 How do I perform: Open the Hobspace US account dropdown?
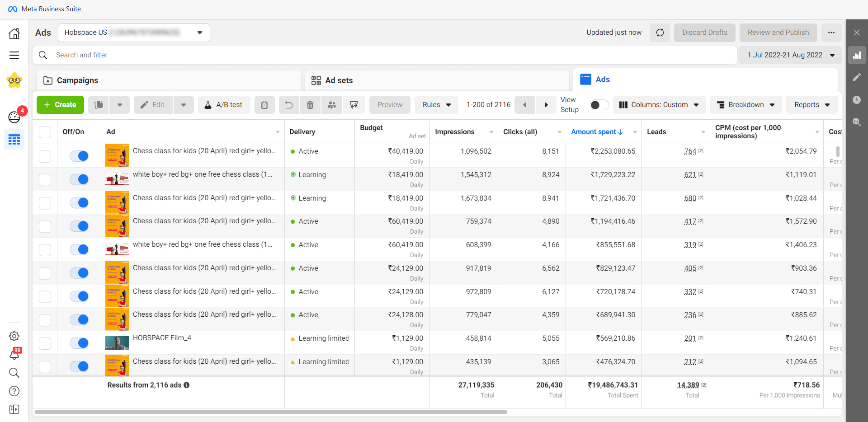134,33
